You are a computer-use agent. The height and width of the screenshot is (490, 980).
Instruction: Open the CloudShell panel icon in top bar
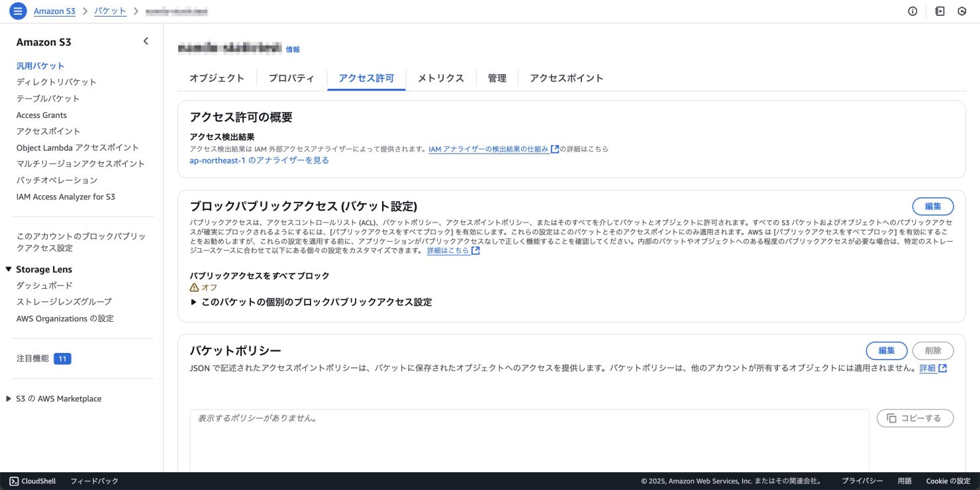[x=940, y=11]
